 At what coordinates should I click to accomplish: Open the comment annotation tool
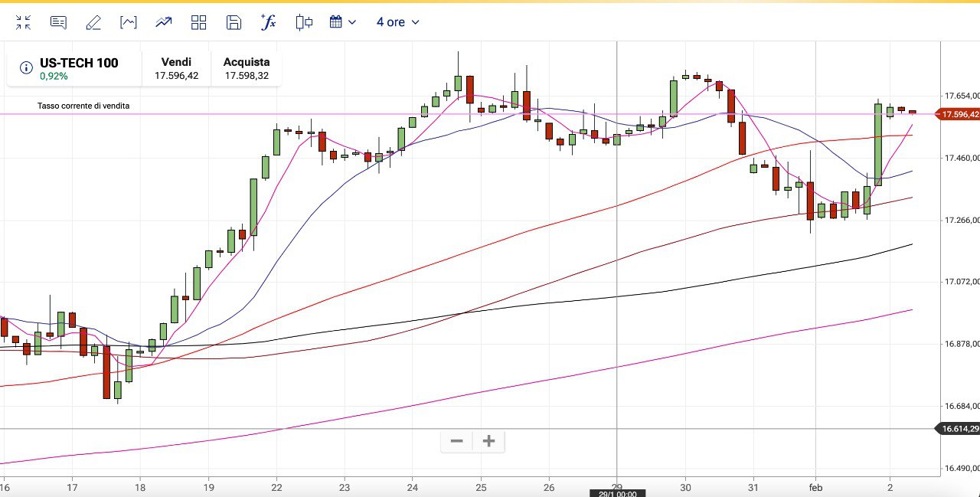58,22
